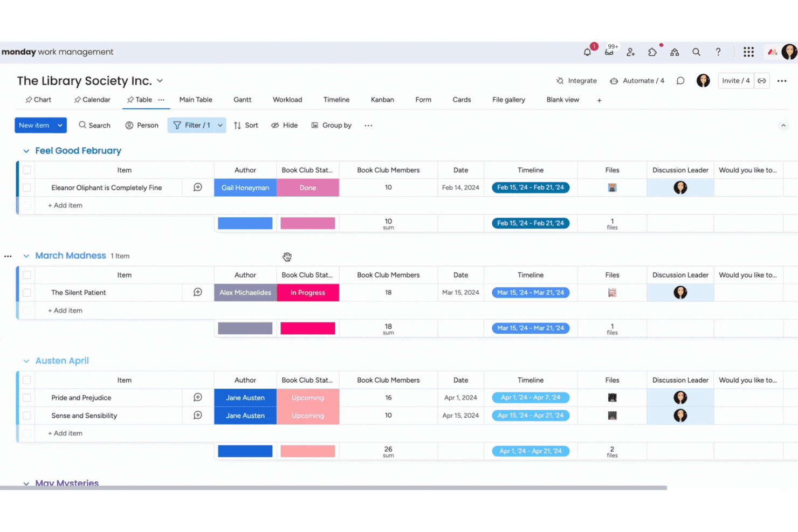
Task: Open the nine-dot products switcher
Action: 748,52
